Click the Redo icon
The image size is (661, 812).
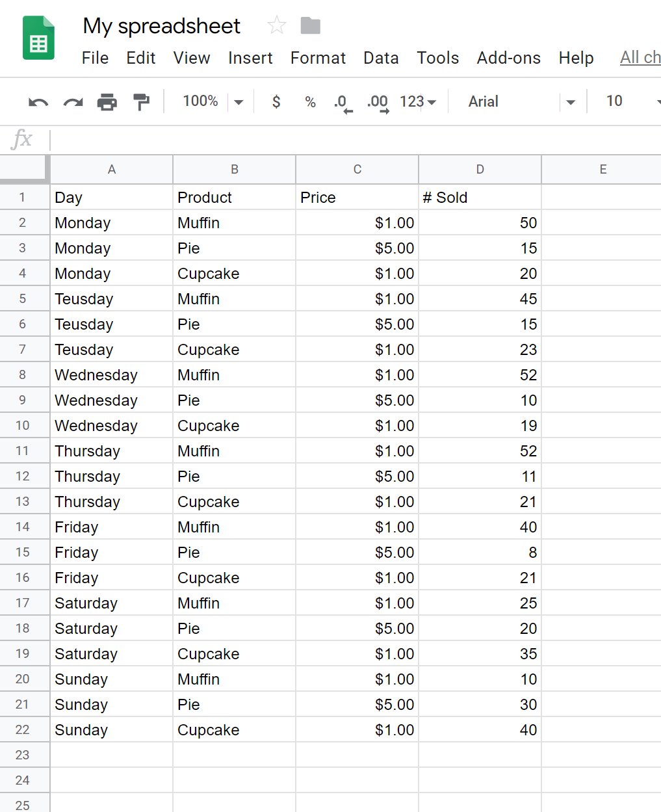point(71,101)
